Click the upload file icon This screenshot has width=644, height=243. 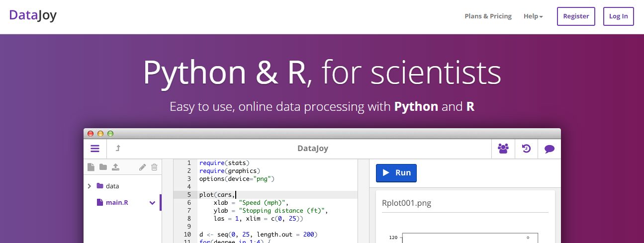115,167
